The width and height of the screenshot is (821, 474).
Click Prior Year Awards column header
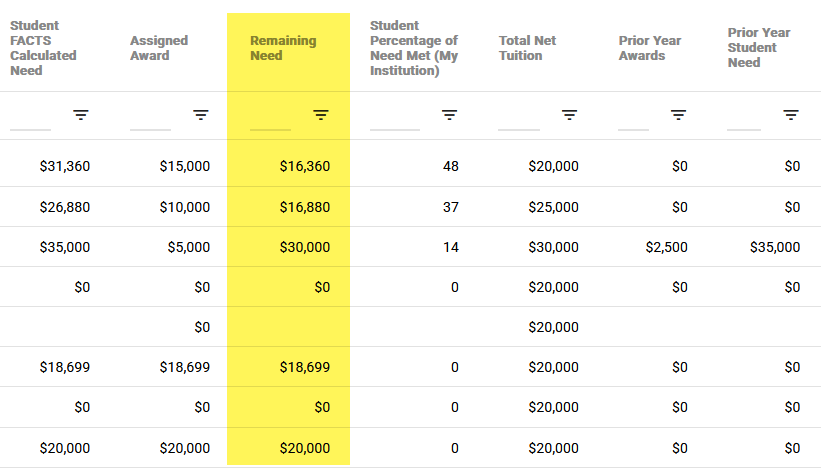650,48
